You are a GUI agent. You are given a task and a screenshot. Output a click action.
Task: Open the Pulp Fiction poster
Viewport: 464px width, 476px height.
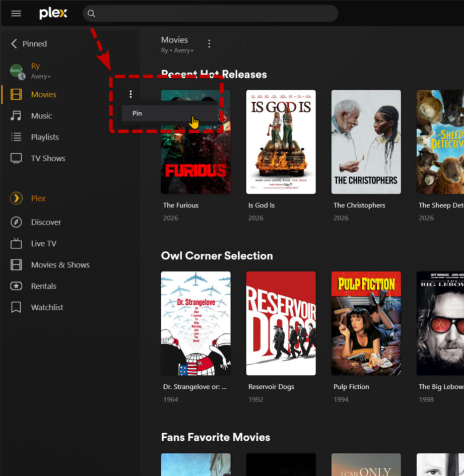366,323
